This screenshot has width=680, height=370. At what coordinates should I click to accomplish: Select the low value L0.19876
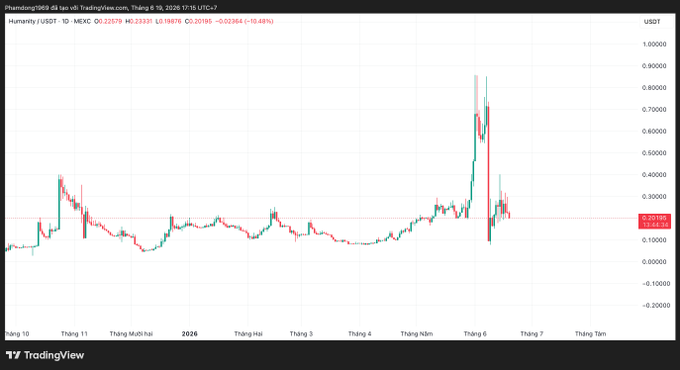(x=169, y=21)
